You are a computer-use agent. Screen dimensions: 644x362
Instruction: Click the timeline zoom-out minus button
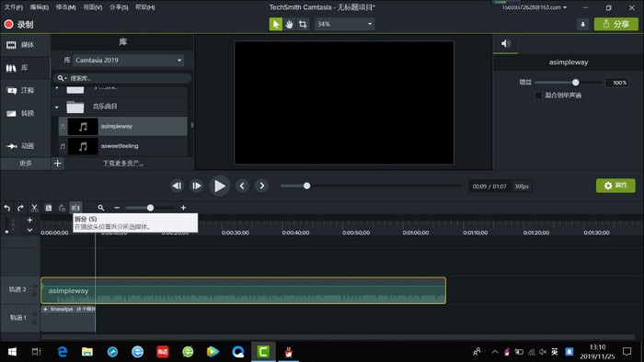(117, 208)
